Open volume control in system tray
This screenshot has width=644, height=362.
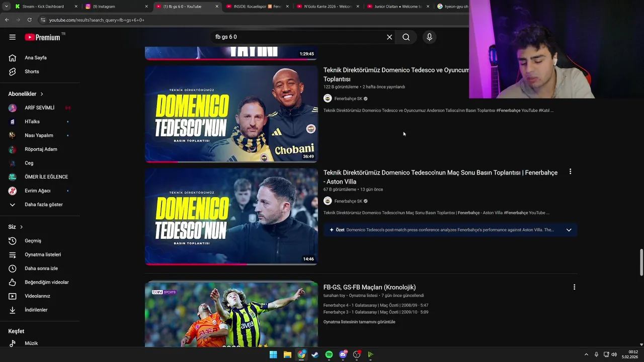614,354
